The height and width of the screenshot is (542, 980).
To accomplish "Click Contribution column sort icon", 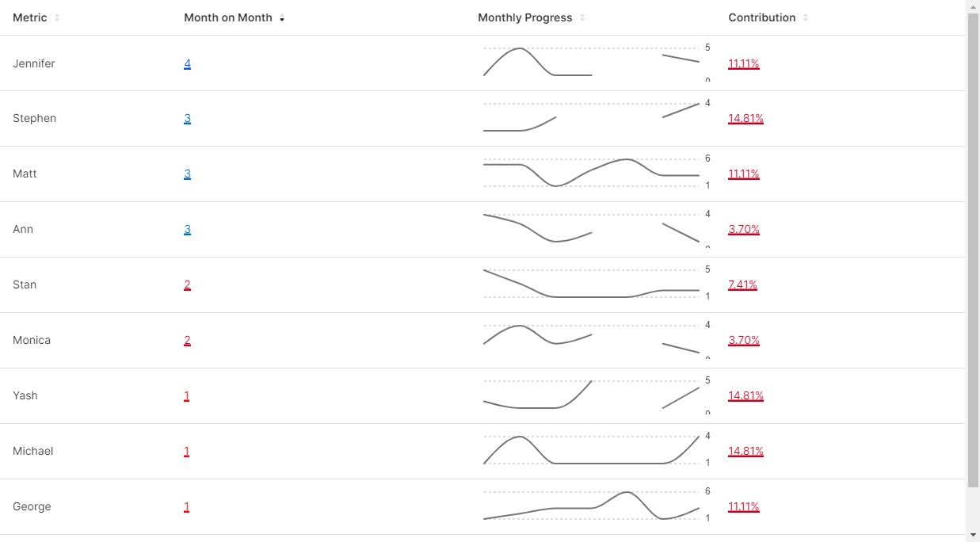I will point(806,17).
